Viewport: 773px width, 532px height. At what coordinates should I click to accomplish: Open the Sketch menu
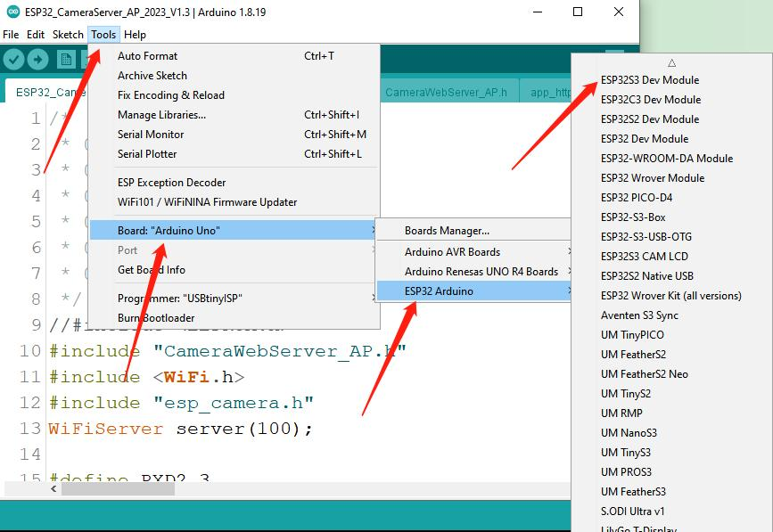point(68,35)
